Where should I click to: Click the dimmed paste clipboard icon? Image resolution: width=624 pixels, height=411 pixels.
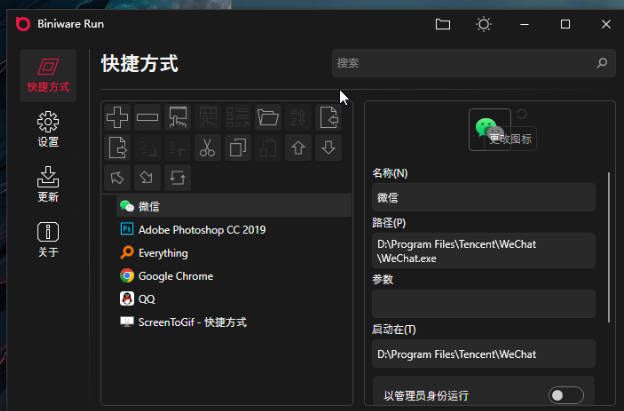coord(268,148)
